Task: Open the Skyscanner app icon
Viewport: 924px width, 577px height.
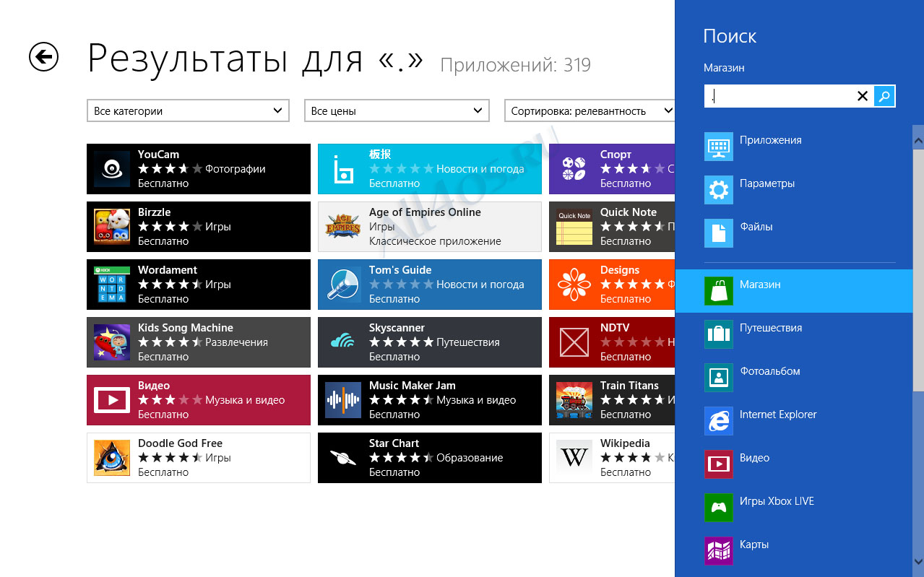Action: (343, 342)
